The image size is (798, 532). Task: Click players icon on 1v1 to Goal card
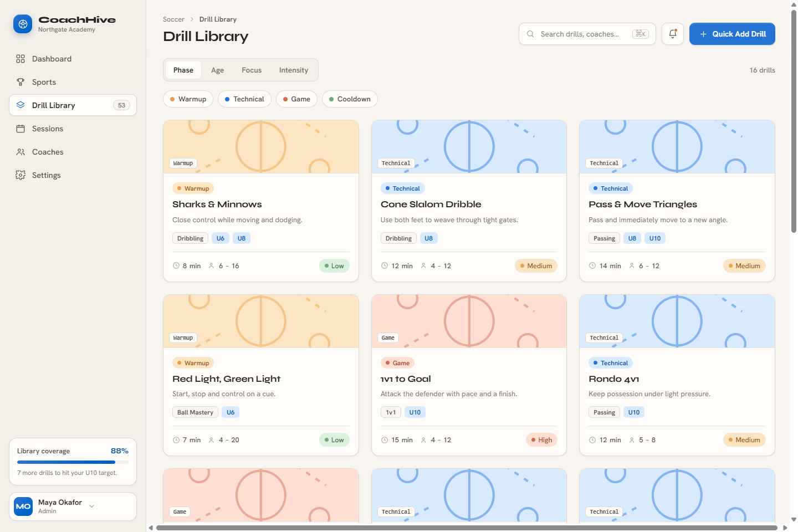tap(423, 440)
